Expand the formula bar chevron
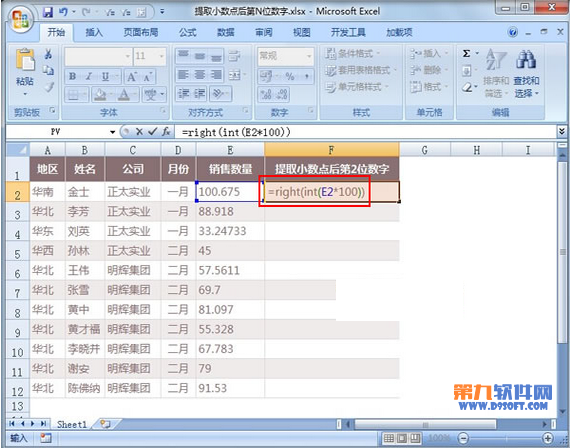Image resolution: width=570 pixels, height=448 pixels. [x=562, y=131]
